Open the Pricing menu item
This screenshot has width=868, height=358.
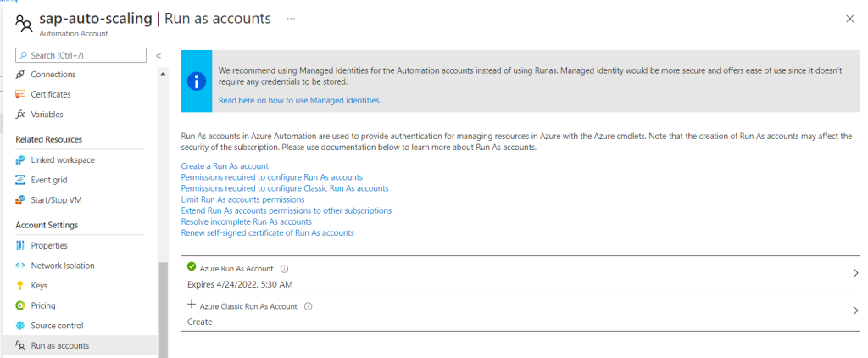click(43, 305)
